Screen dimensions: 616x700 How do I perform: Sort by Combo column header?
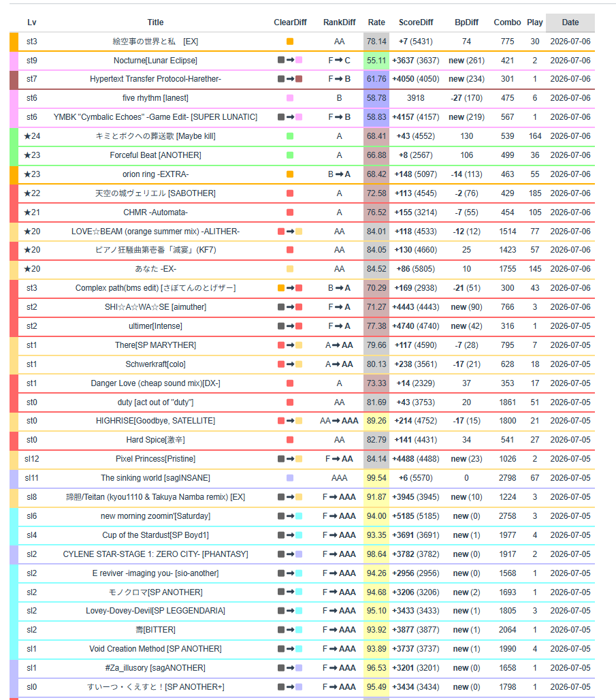tap(507, 22)
